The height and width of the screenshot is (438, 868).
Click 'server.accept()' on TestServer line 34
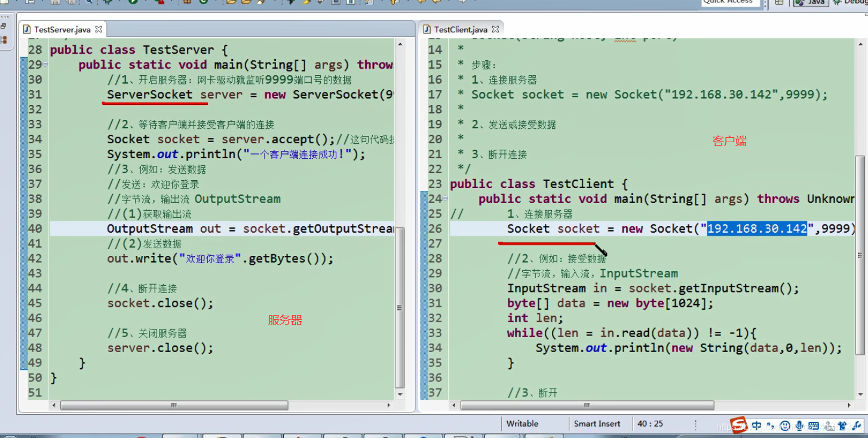click(x=278, y=139)
